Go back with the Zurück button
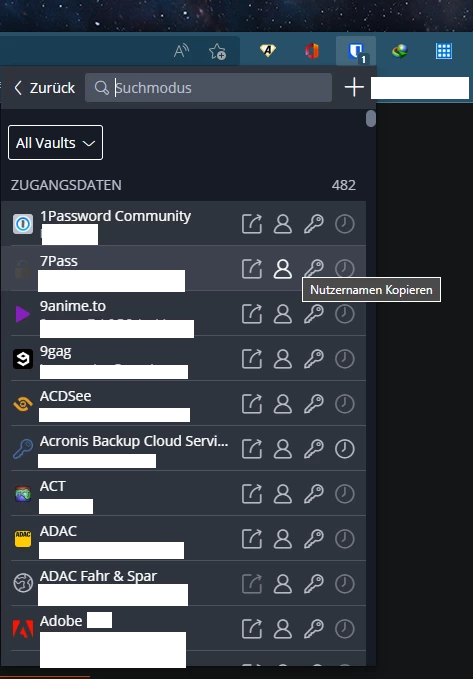This screenshot has width=473, height=679. 44,88
